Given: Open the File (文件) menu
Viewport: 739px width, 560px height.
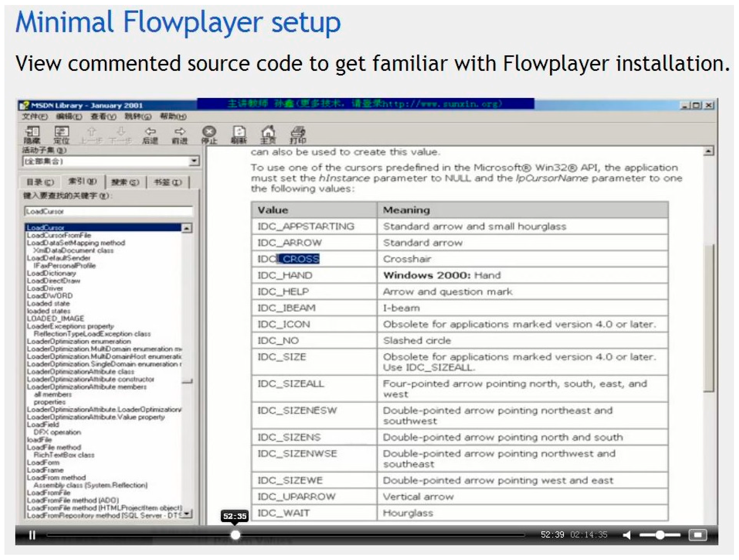Looking at the screenshot, I should (34, 117).
